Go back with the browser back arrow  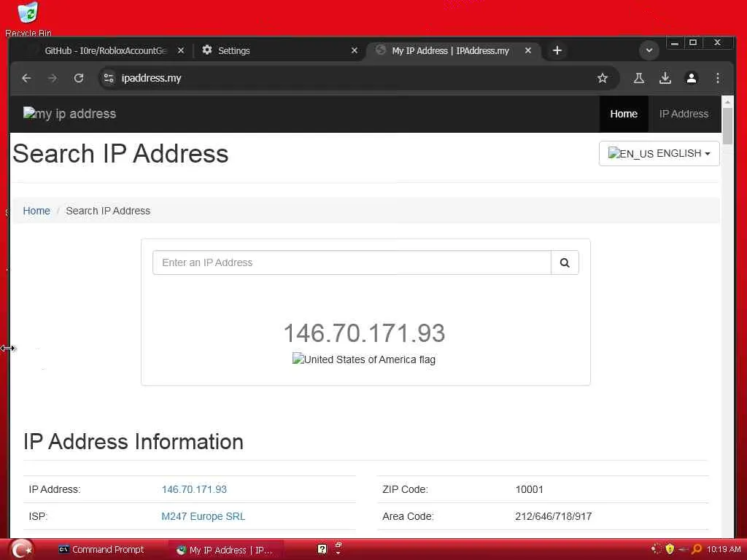pos(27,78)
